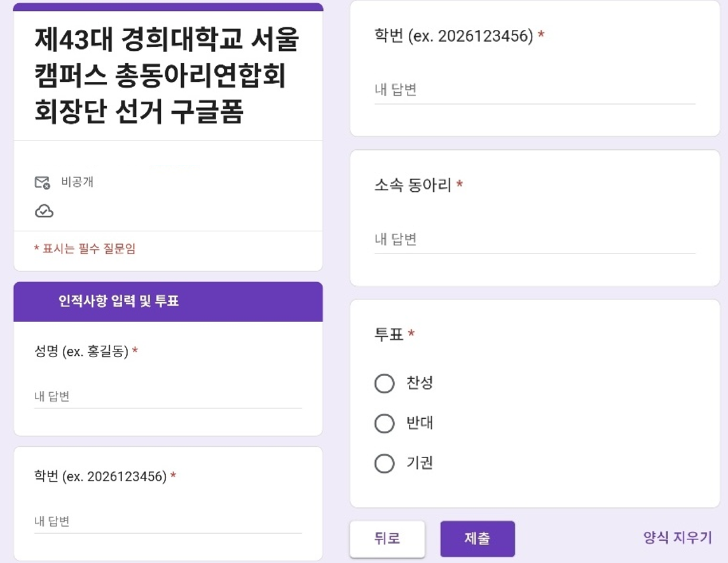Pick the 기권 radio option
Screen dimensions: 728x563
(385, 463)
